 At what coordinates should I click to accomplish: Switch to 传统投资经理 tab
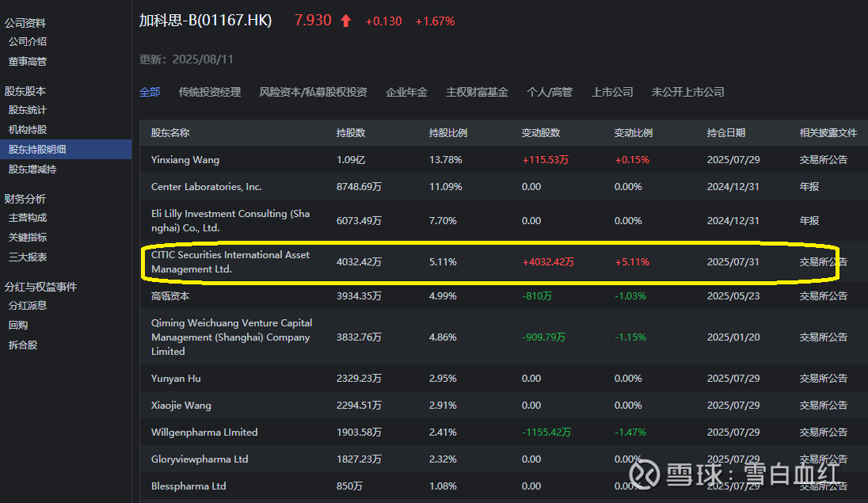(x=210, y=92)
